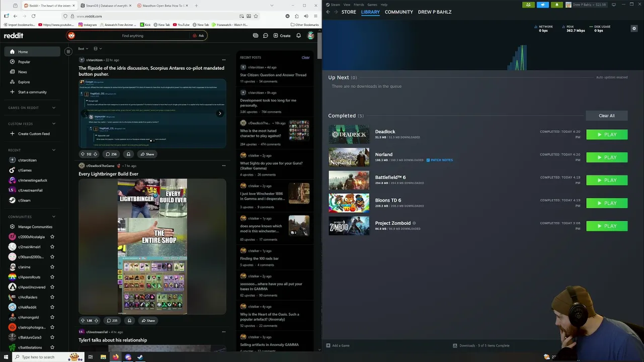List all browser tabs dropdown
Viewport: 644px width, 362px height.
point(272,6)
